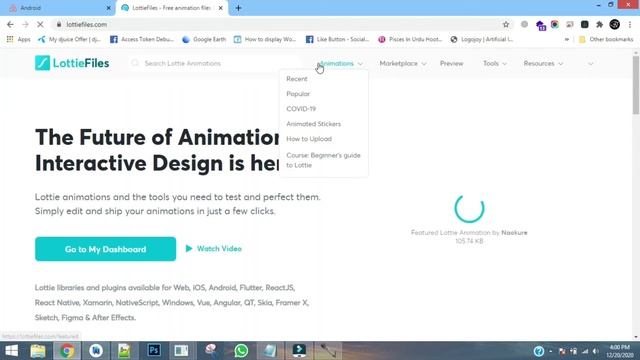Open the Chrome profile avatar
The image size is (640, 360).
coord(614,24)
